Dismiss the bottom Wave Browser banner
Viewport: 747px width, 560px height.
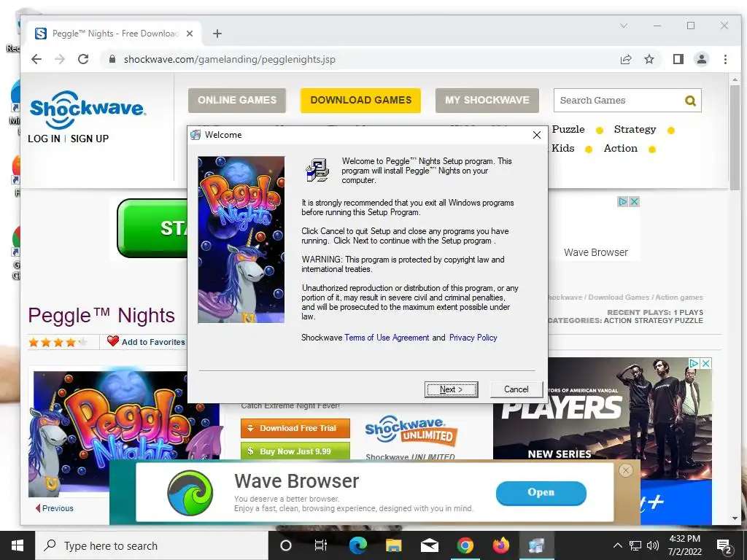[x=625, y=470]
